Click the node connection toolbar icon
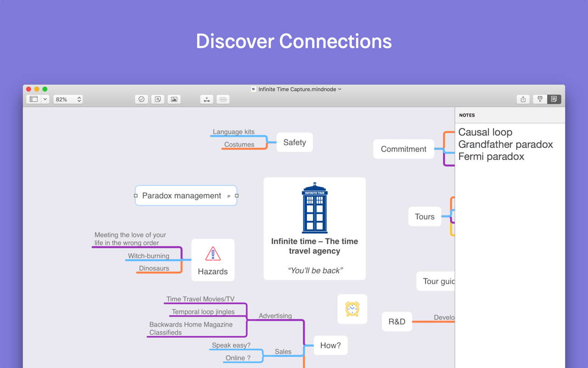The height and width of the screenshot is (368, 588). [206, 99]
